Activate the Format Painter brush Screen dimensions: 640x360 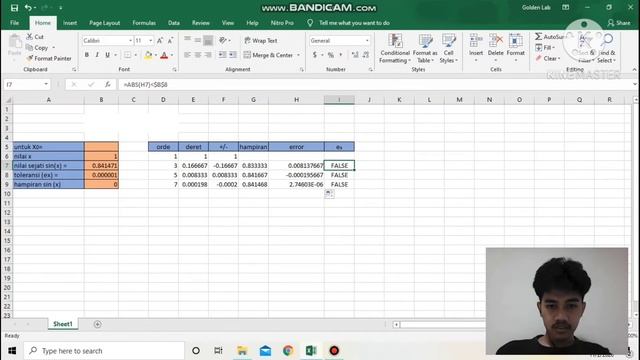click(49, 58)
